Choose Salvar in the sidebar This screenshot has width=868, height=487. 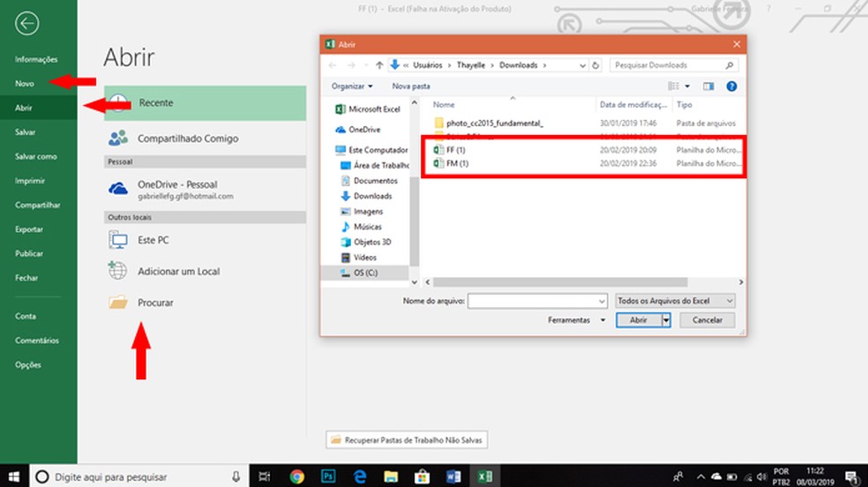(25, 132)
